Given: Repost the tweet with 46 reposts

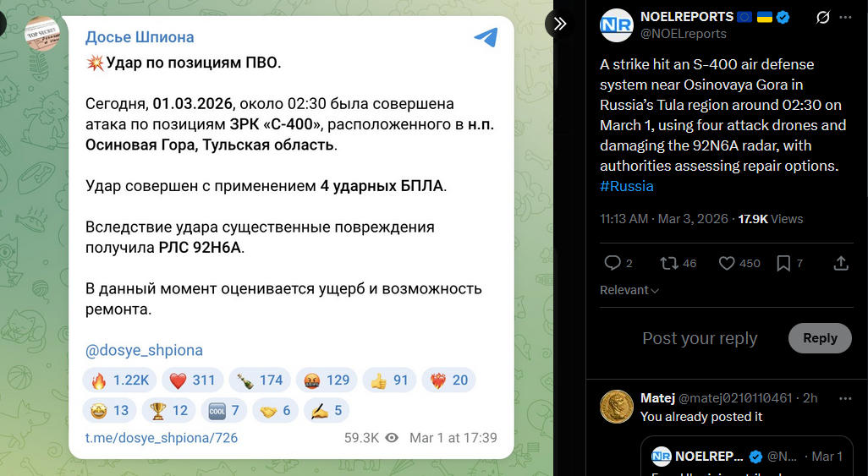Looking at the screenshot, I should point(668,263).
